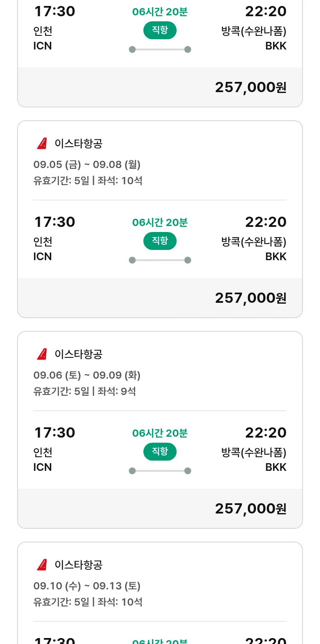Tap the 257,000원 price on topmost card

[x=250, y=87]
